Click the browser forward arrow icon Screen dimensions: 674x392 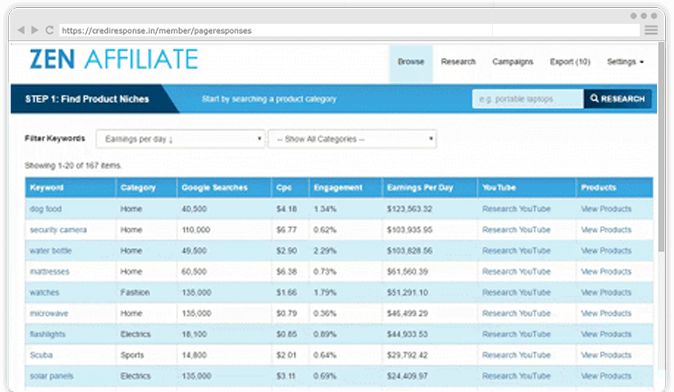point(35,30)
